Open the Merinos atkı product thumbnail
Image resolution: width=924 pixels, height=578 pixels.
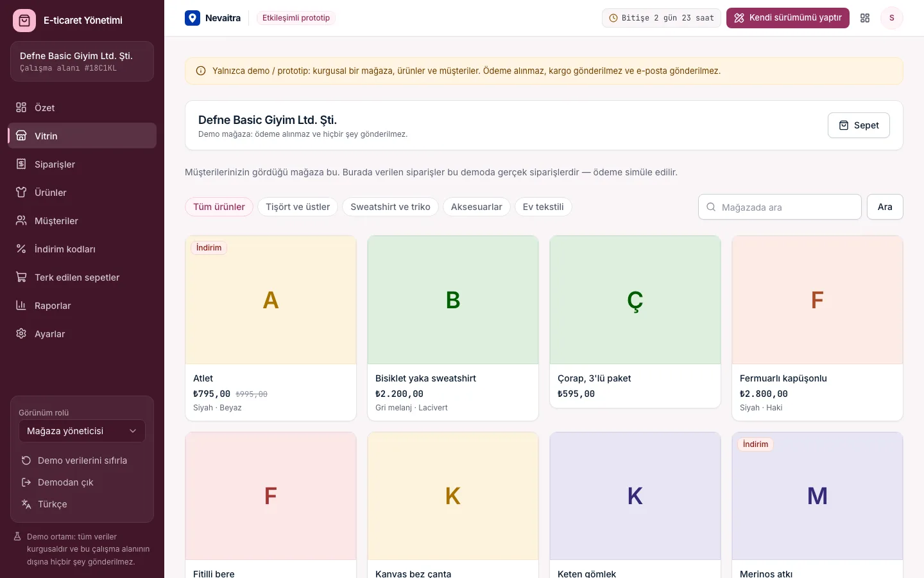coord(817,496)
